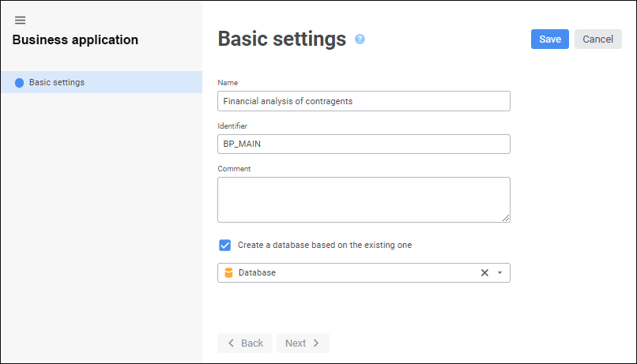Click the help question mark icon

pyautogui.click(x=360, y=39)
